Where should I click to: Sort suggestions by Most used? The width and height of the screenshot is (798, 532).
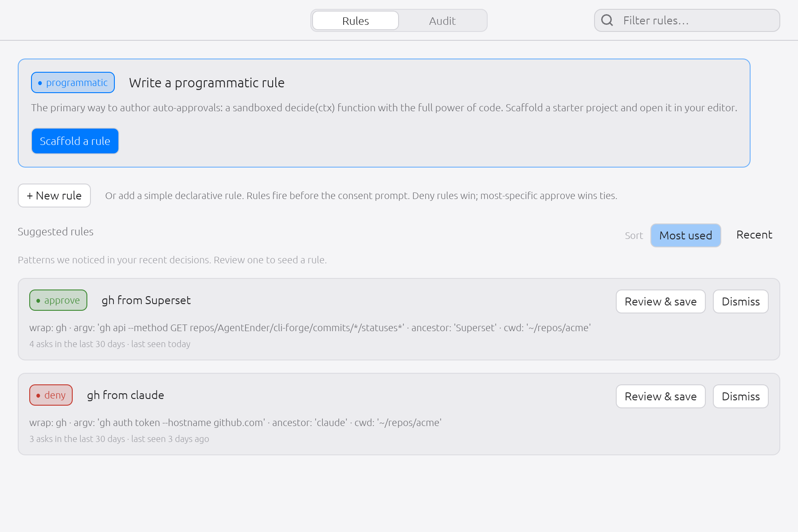(x=685, y=235)
